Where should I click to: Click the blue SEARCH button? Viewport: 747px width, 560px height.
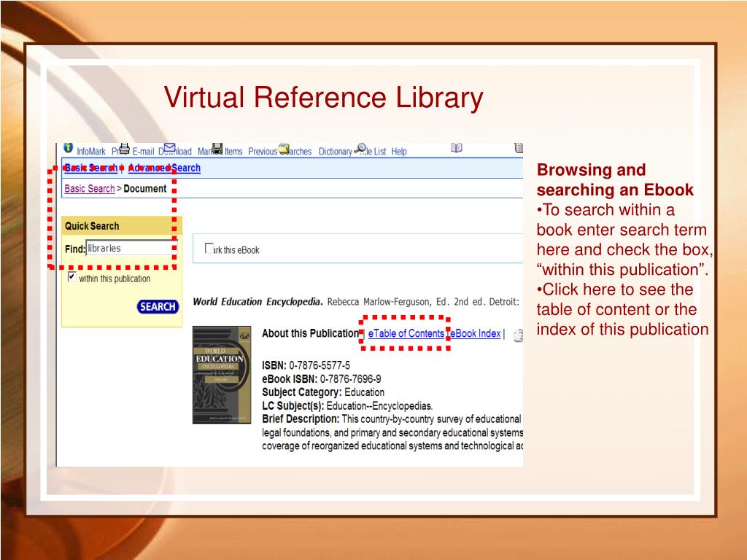[x=158, y=307]
